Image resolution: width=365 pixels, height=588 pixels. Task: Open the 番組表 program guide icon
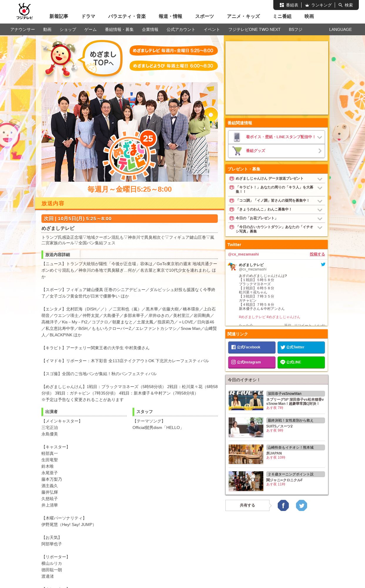pyautogui.click(x=282, y=5)
